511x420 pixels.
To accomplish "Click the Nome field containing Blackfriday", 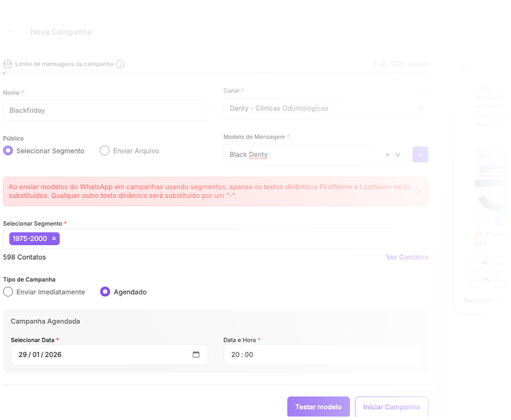I will pyautogui.click(x=105, y=111).
